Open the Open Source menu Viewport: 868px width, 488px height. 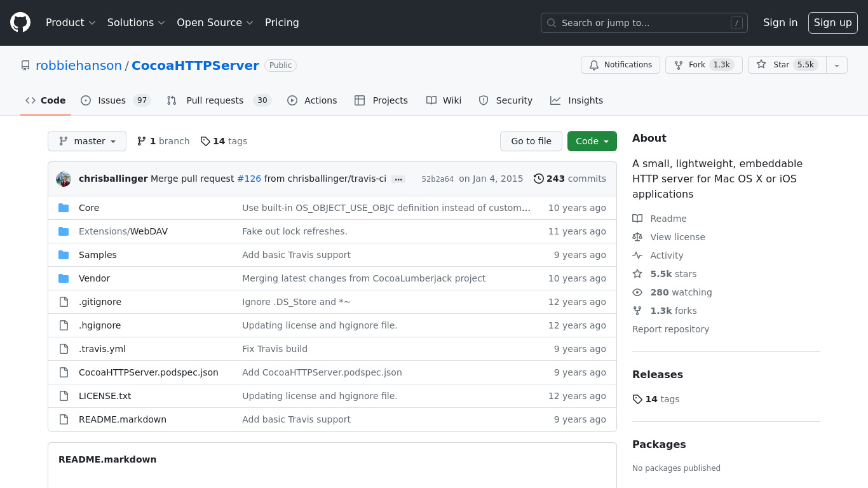click(215, 23)
